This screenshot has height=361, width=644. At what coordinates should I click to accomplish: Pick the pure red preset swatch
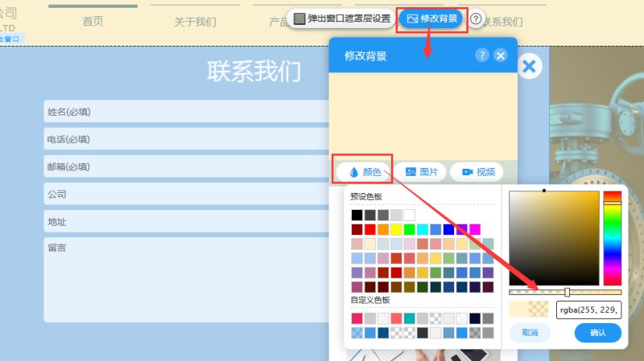point(370,229)
